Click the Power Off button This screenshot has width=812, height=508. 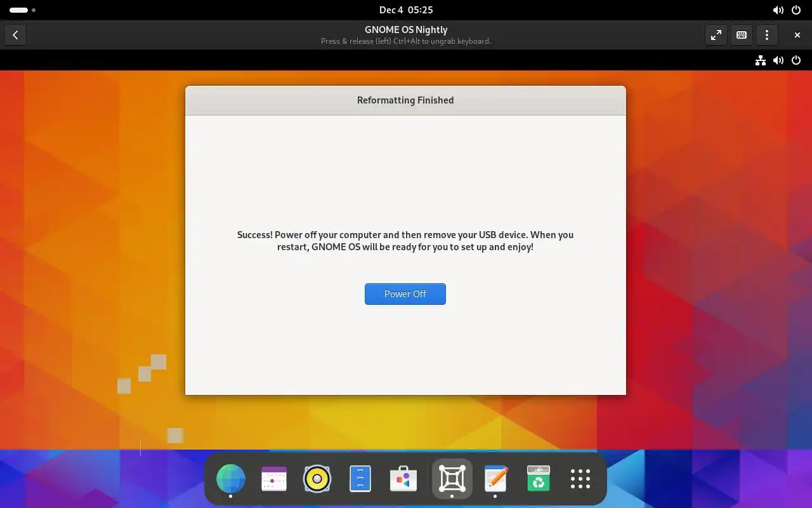405,294
